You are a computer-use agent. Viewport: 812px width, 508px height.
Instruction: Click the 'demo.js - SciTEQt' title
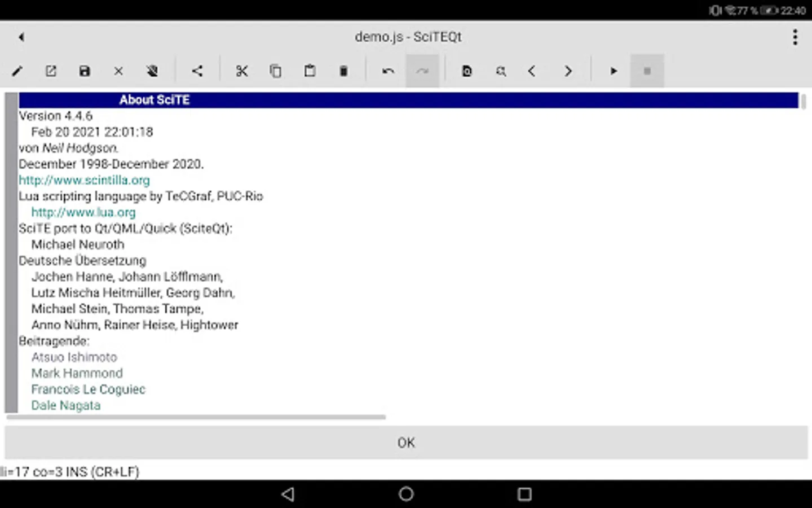tap(408, 37)
